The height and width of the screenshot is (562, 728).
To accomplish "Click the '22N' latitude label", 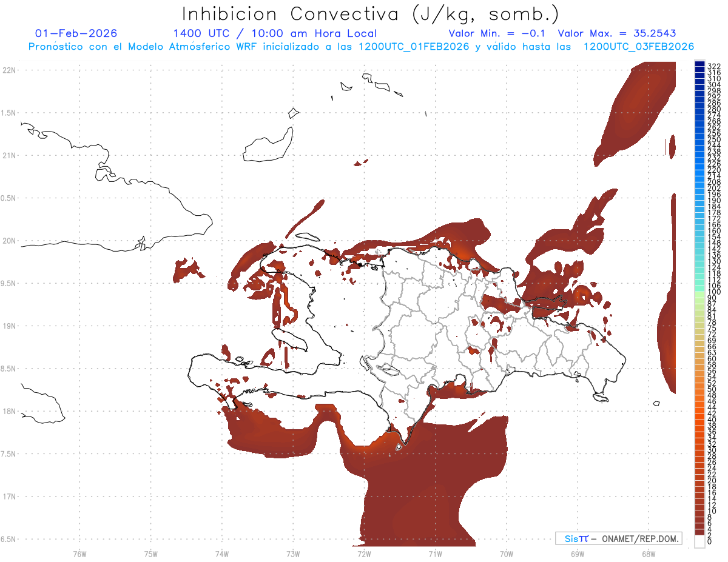I will tap(9, 70).
